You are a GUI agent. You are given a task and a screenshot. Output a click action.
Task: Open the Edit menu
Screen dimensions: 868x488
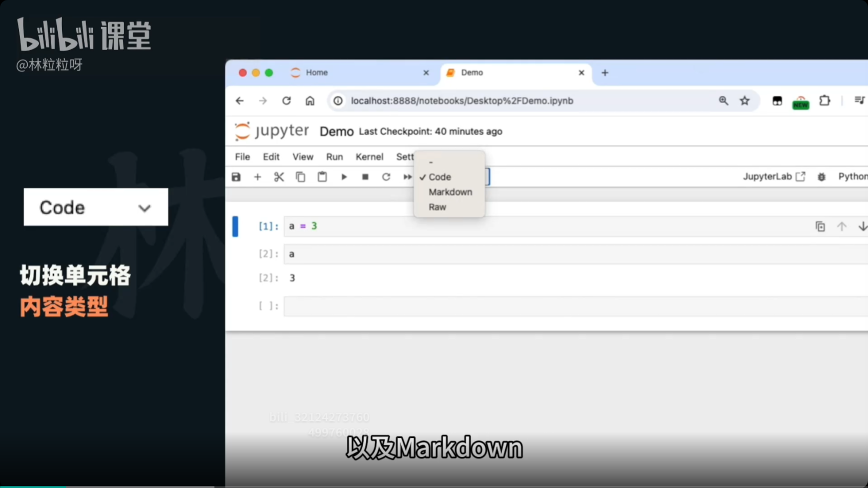tap(271, 157)
